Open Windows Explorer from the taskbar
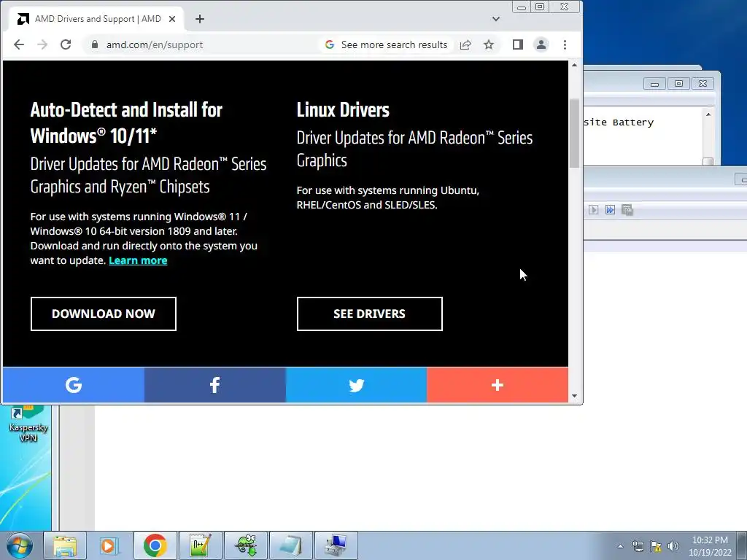 click(x=65, y=545)
